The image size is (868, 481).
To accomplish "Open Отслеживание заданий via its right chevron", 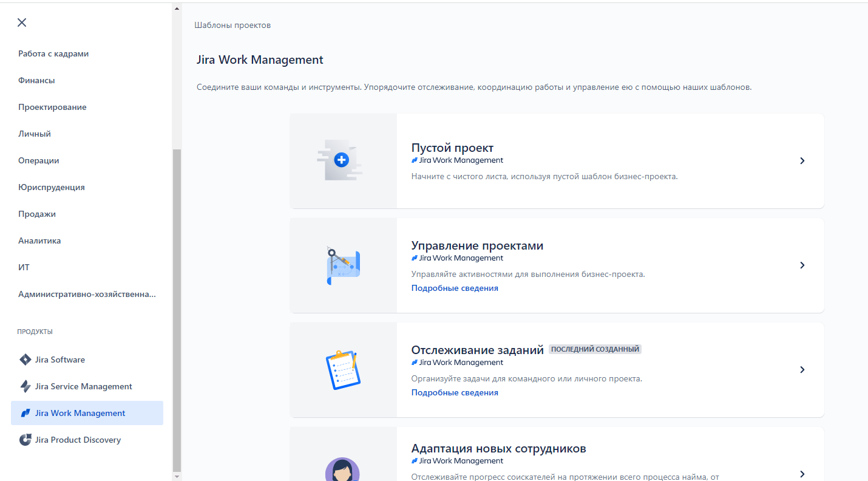I will pyautogui.click(x=802, y=370).
